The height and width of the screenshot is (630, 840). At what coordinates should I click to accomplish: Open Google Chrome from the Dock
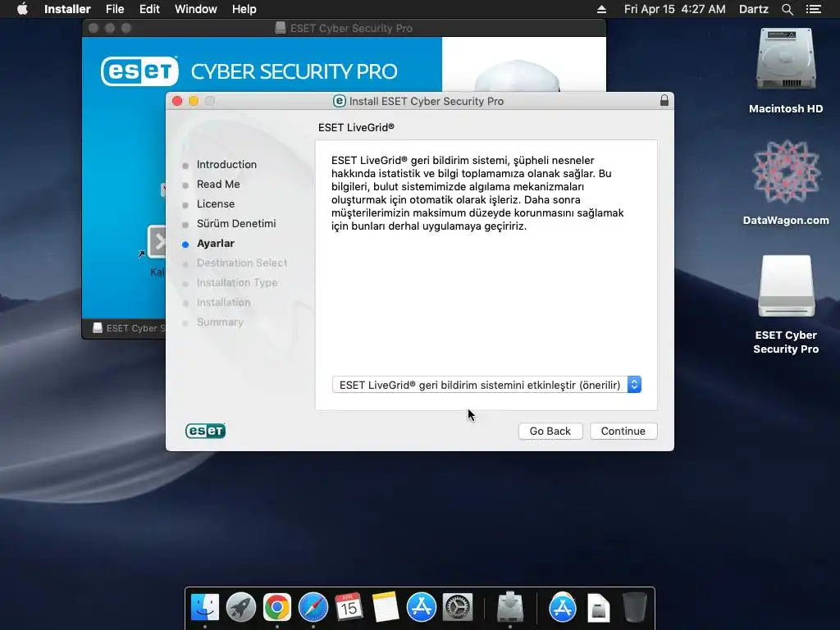(277, 608)
